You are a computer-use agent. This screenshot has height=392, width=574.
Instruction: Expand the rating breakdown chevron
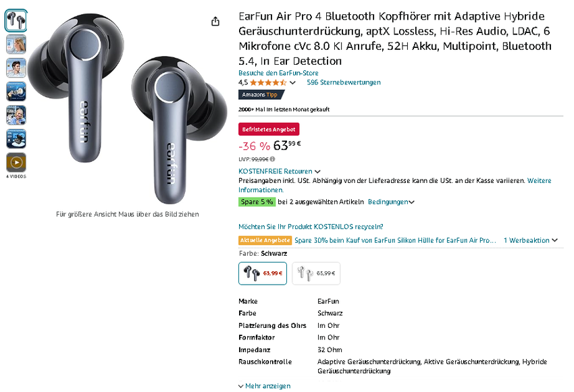tap(292, 83)
